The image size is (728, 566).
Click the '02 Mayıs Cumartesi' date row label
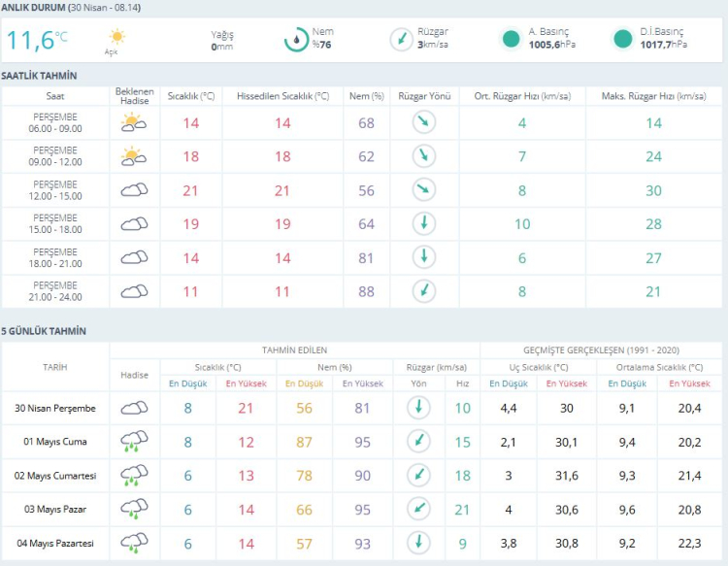tap(55, 475)
